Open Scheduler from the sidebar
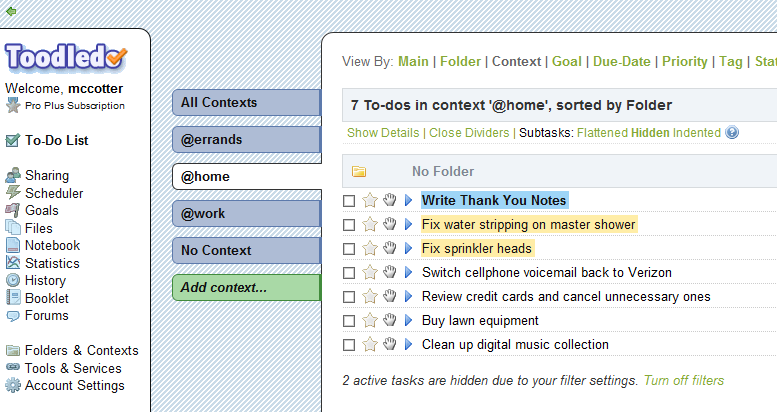Viewport: 777px width, 412px height. point(54,193)
